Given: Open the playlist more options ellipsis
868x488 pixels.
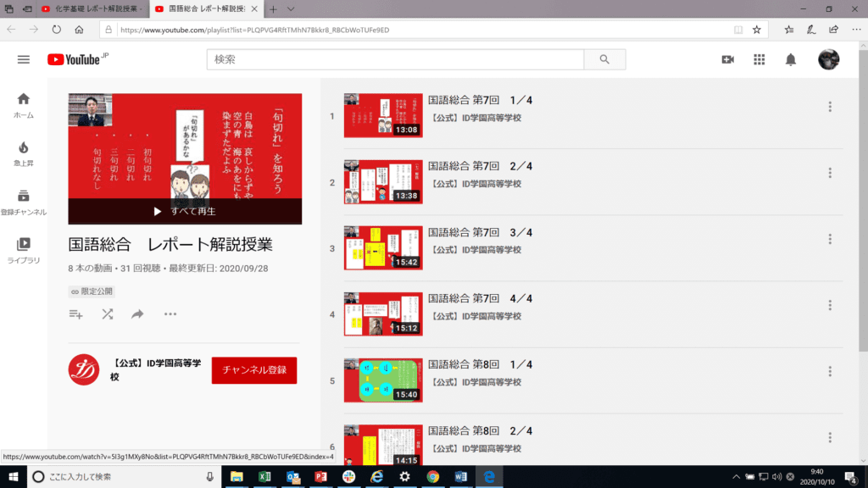Looking at the screenshot, I should point(170,314).
